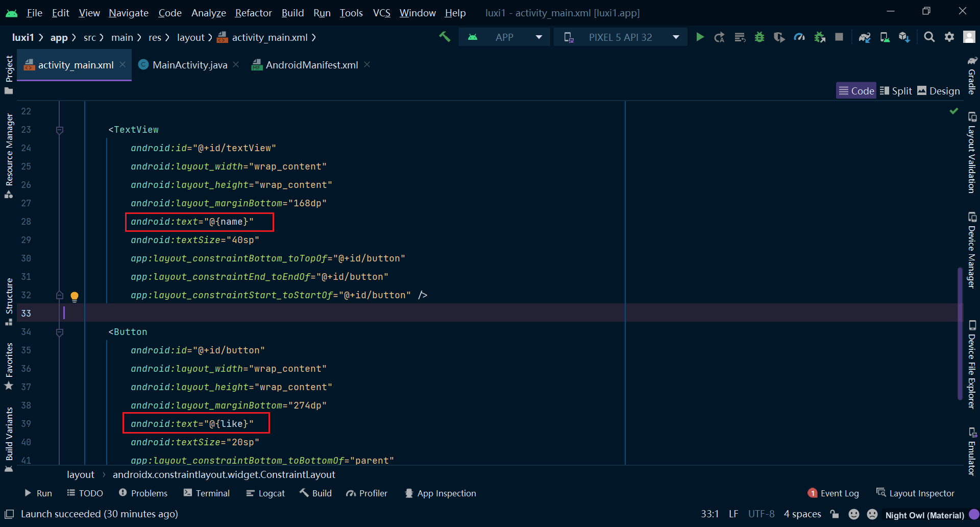Collapse the TextView tag fold marker
This screenshot has width=980, height=527.
point(60,130)
